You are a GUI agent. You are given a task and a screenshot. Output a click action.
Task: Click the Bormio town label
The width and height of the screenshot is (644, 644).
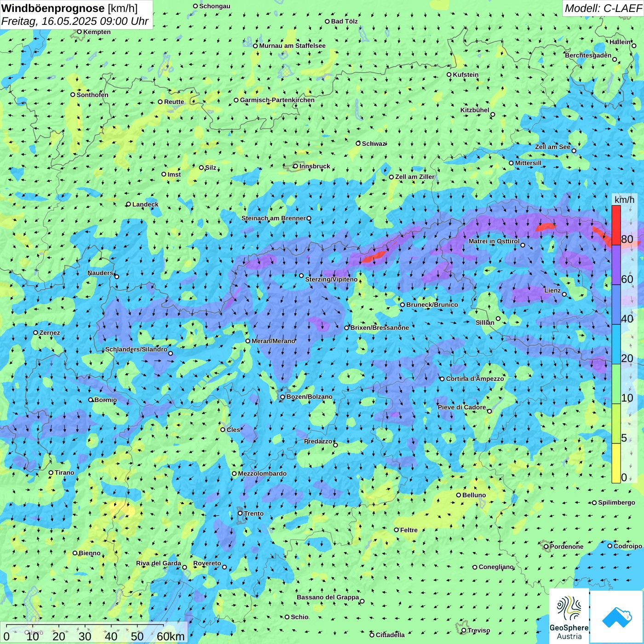tap(105, 400)
